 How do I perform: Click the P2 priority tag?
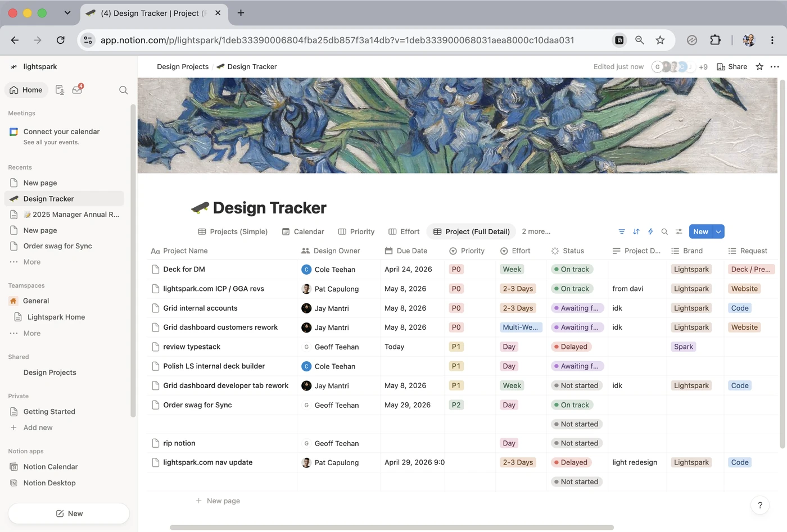456,405
